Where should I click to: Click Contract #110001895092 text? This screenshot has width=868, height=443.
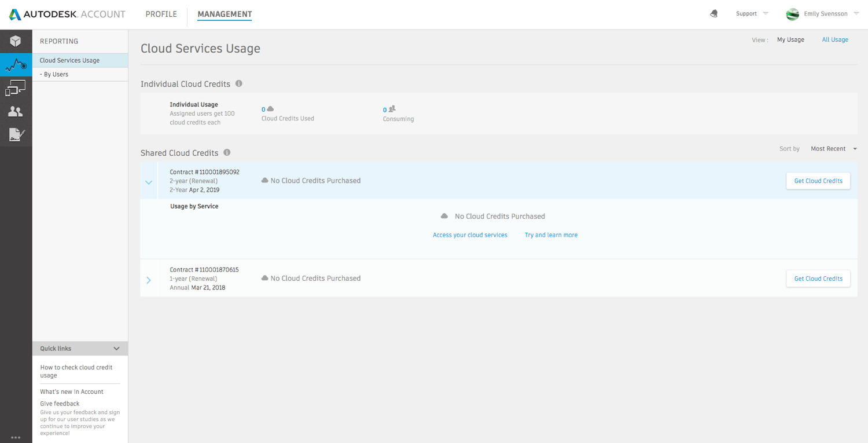[204, 172]
